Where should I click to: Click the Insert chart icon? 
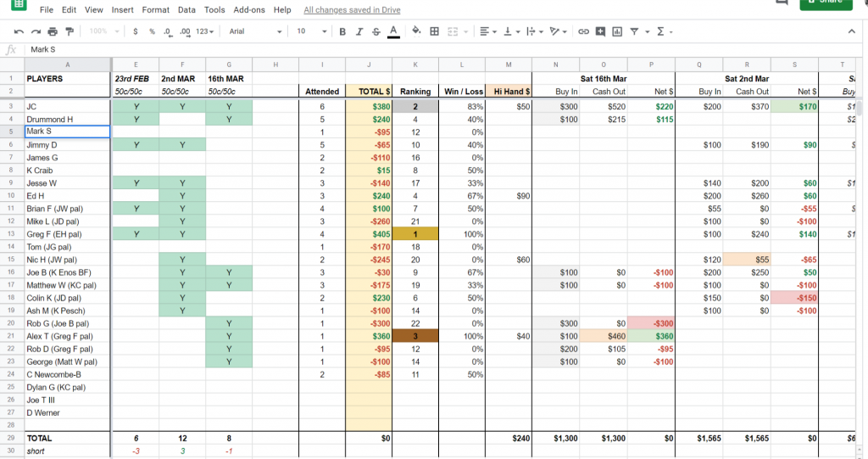tap(617, 31)
